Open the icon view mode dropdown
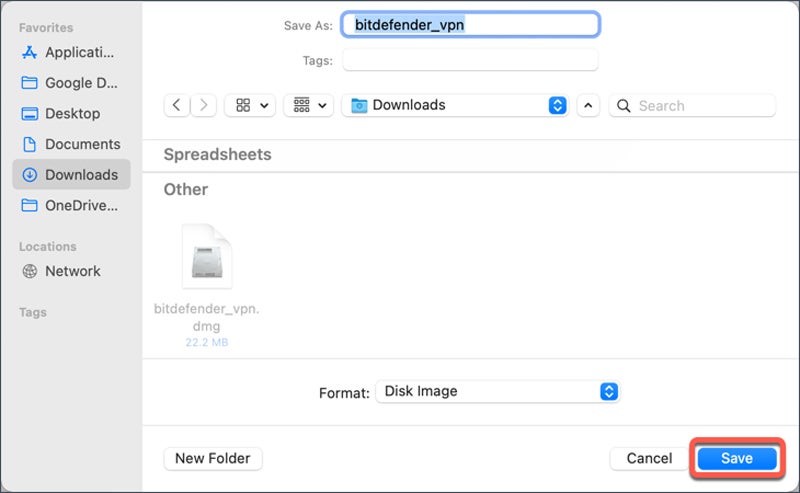800x493 pixels. [251, 105]
